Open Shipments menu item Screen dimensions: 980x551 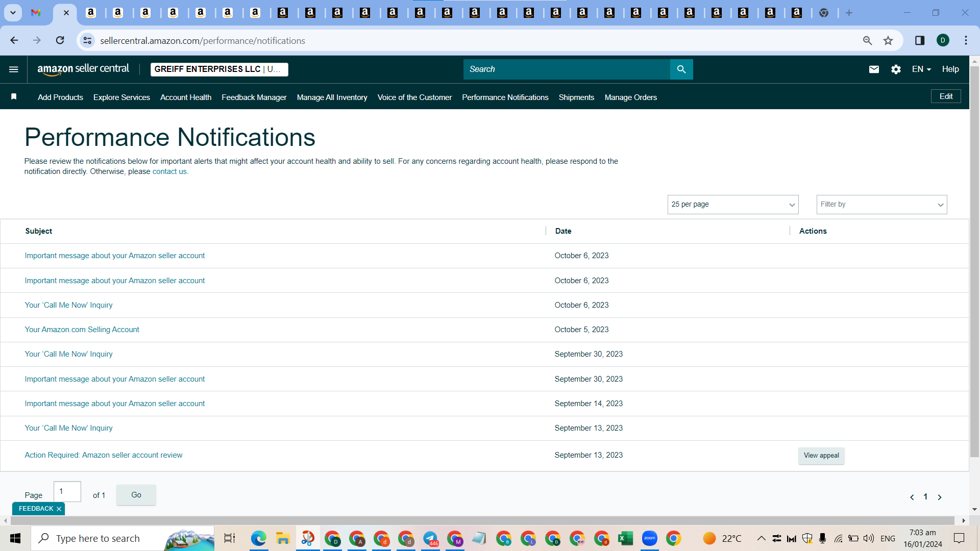[x=576, y=97]
